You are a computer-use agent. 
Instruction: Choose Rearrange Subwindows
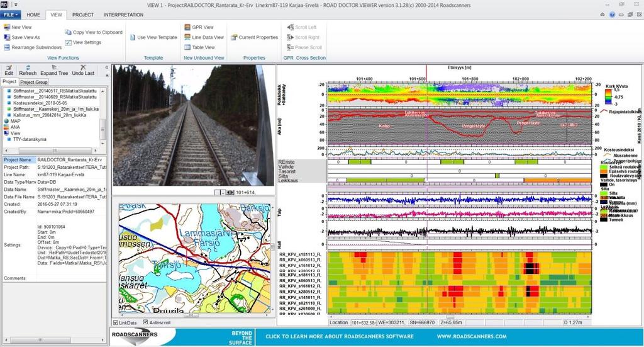pyautogui.click(x=33, y=47)
